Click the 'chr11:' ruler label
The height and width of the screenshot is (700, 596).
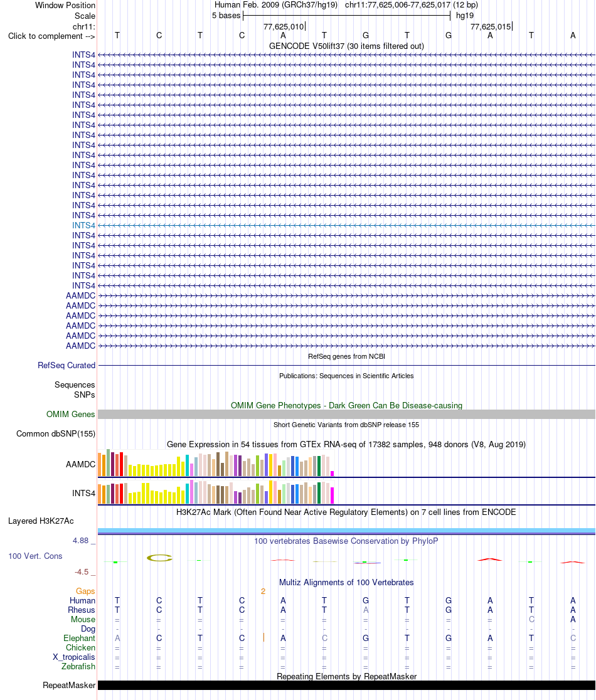point(84,27)
